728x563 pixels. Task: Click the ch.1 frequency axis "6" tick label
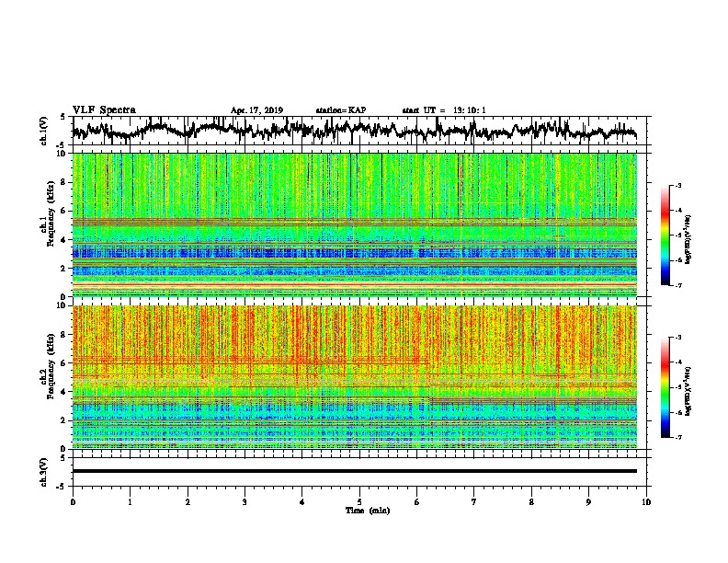[63, 212]
